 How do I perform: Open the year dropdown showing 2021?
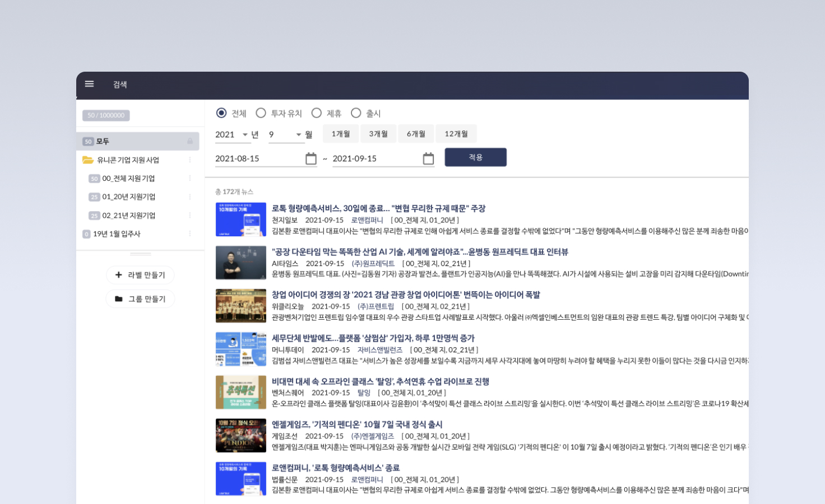point(232,134)
